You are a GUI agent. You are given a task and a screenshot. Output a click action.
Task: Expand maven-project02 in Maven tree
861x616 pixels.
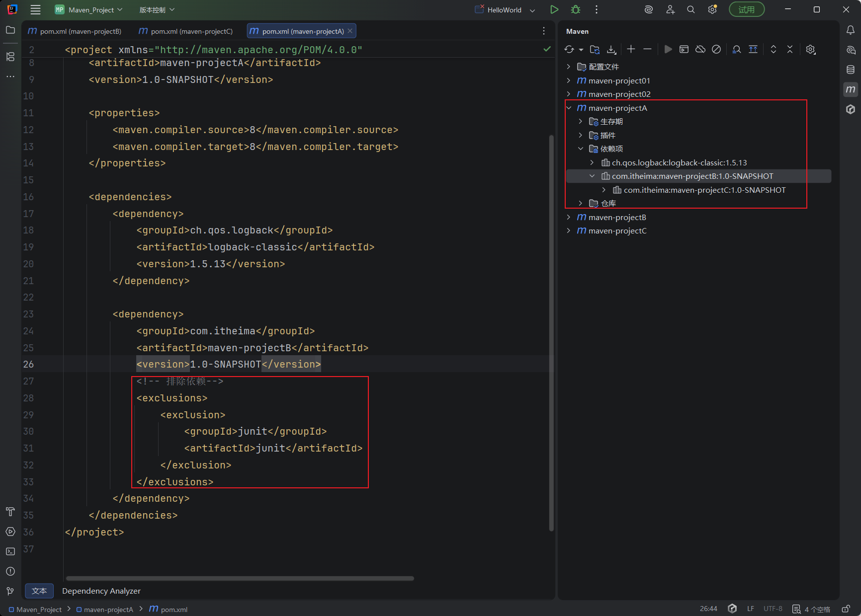pos(569,94)
